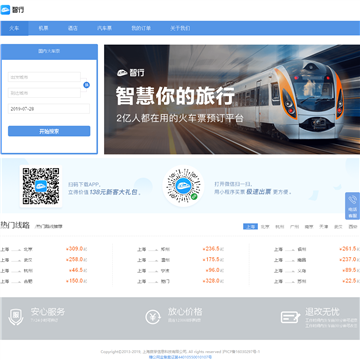The height and width of the screenshot is (360, 360).
Task: Click the 退改无忧 ticket icon
Action: 290,317
